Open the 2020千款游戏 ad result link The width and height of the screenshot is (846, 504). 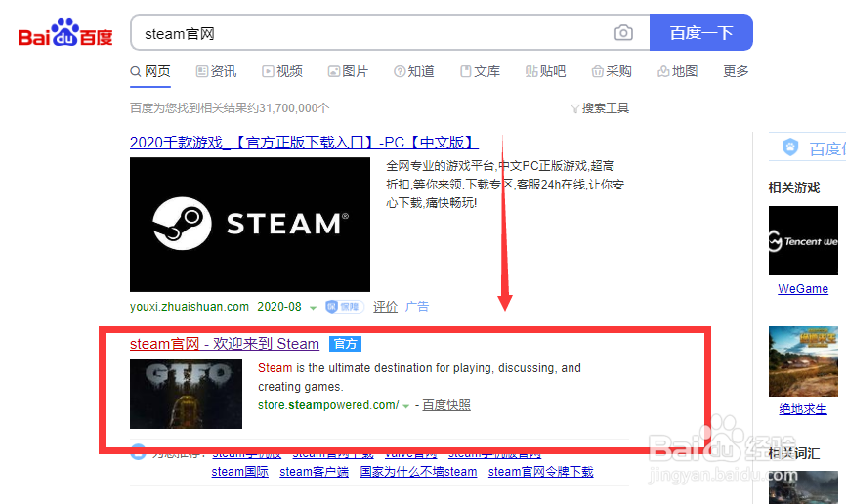(x=304, y=143)
